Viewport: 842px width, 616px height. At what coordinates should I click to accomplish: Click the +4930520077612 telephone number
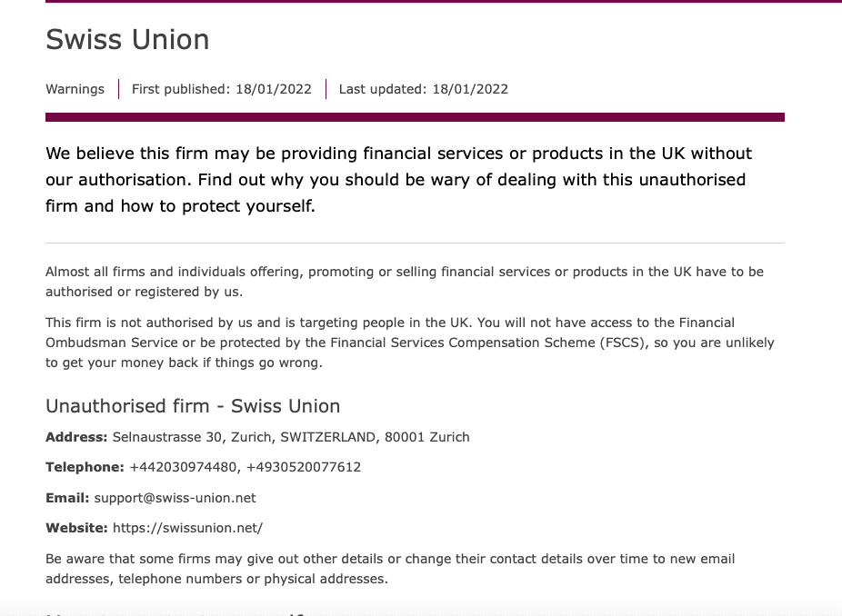pos(304,467)
